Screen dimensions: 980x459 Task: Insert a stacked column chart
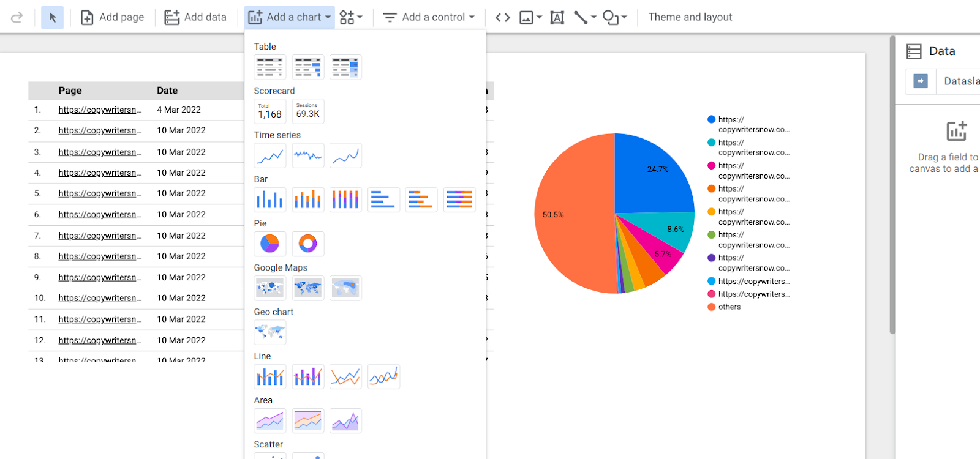(x=308, y=200)
